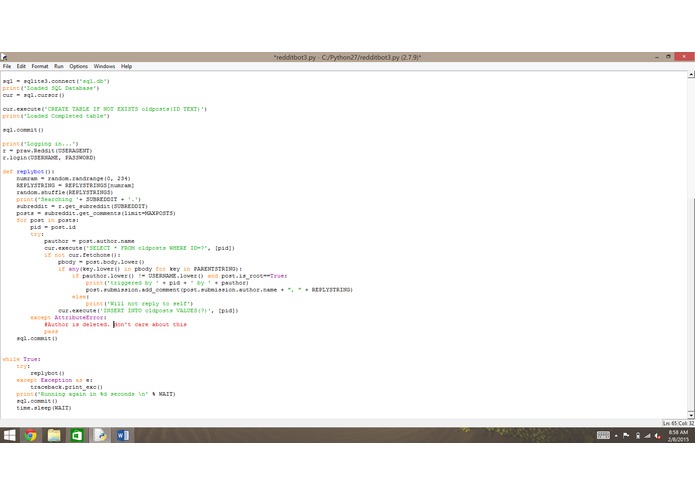695x494 pixels.
Task: Click the print 'Searching' line
Action: [78, 199]
